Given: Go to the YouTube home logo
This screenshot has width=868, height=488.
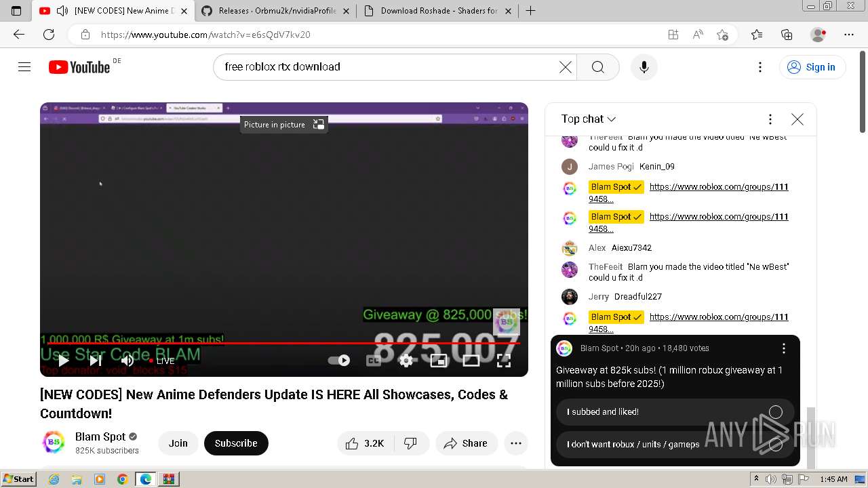Looking at the screenshot, I should point(79,66).
